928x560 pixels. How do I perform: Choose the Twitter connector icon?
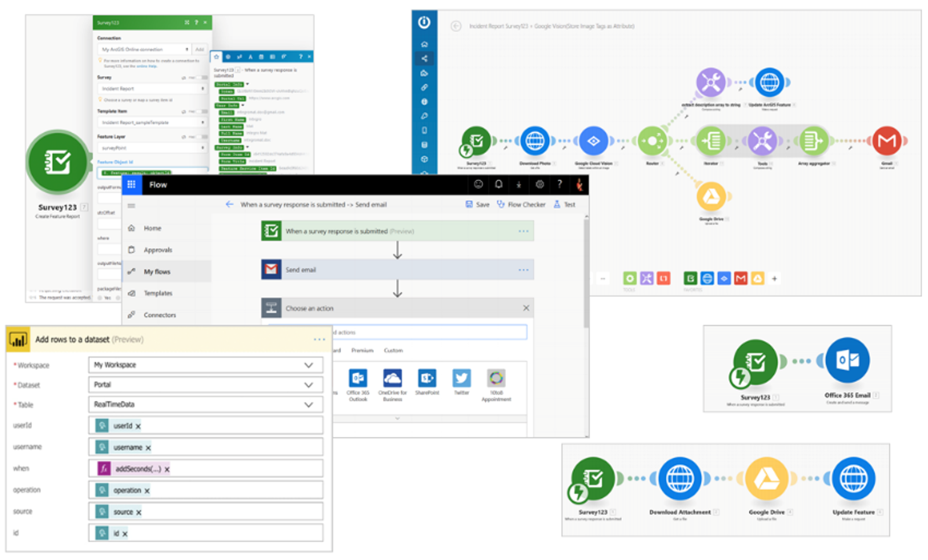(461, 378)
